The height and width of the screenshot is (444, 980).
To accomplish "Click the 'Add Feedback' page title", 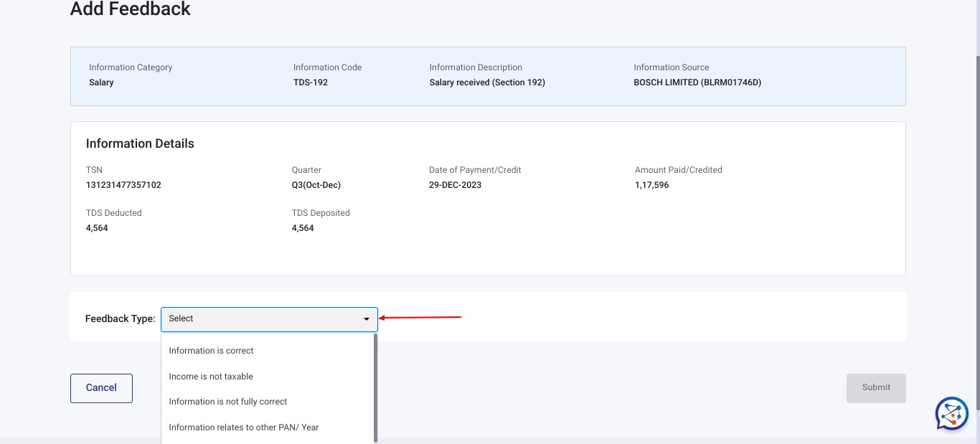I will click(131, 9).
